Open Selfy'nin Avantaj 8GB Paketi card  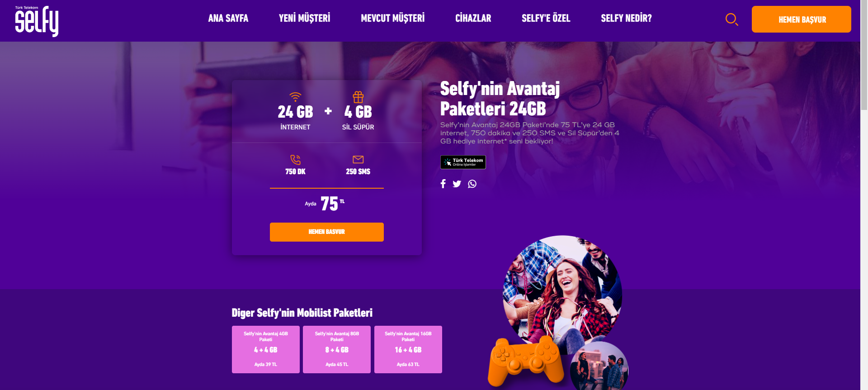[x=337, y=349]
